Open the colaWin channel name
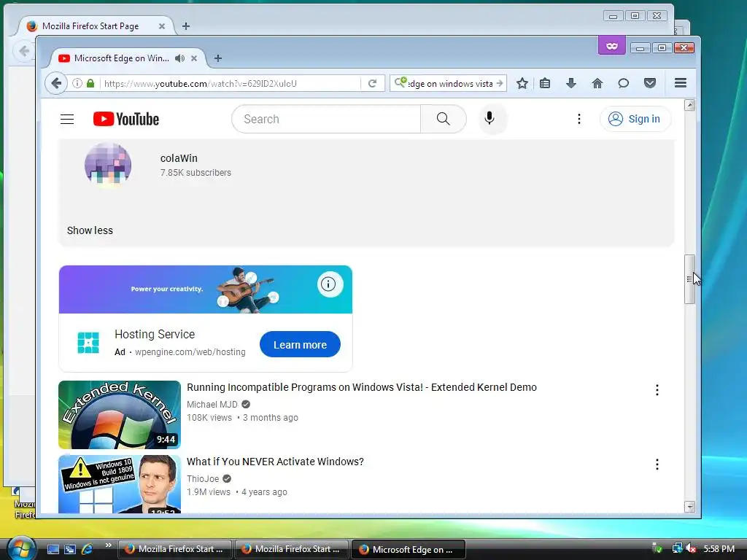The height and width of the screenshot is (560, 747). click(x=179, y=158)
